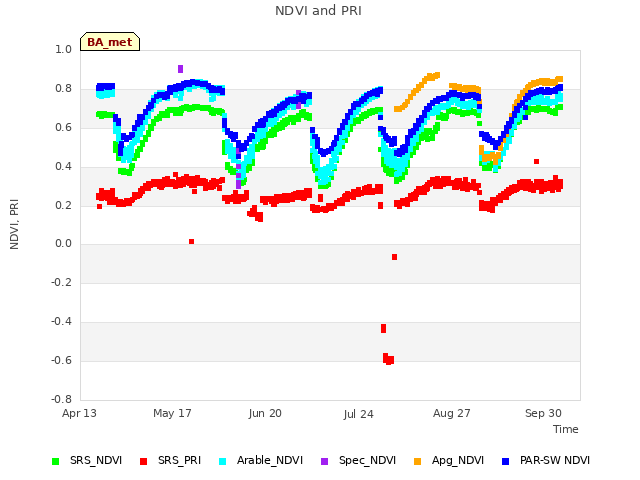Click the 0.8 y-axis tick label
Image resolution: width=640 pixels, height=480 pixels.
[x=63, y=89]
